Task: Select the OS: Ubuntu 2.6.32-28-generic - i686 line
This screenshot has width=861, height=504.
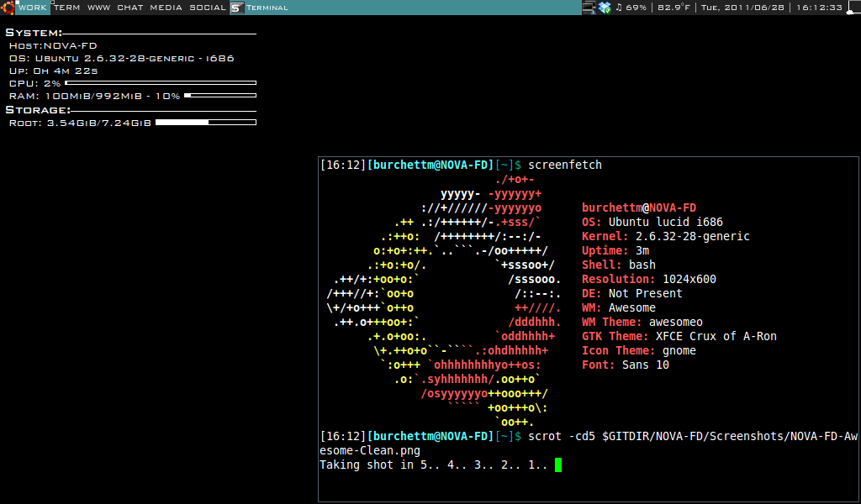Action: (x=121, y=58)
